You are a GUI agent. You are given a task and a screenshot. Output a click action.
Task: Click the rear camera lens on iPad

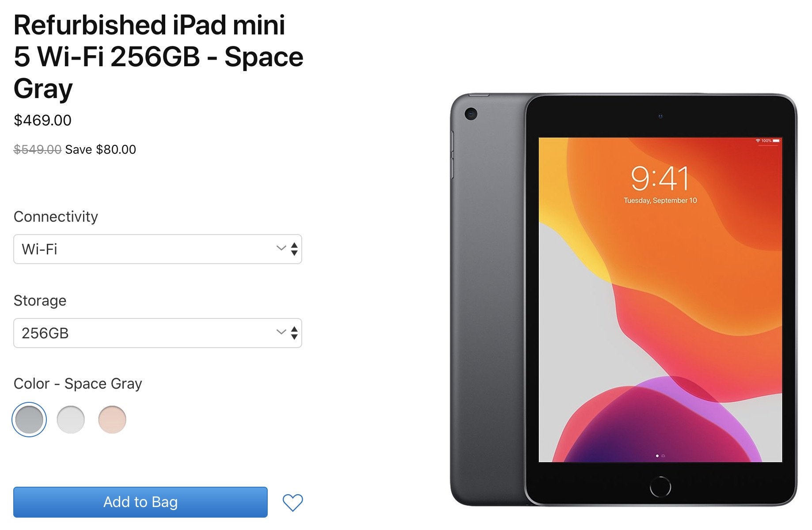[x=471, y=114]
